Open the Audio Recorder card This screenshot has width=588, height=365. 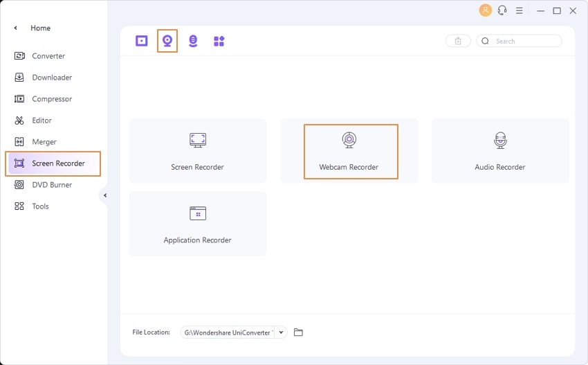point(500,150)
